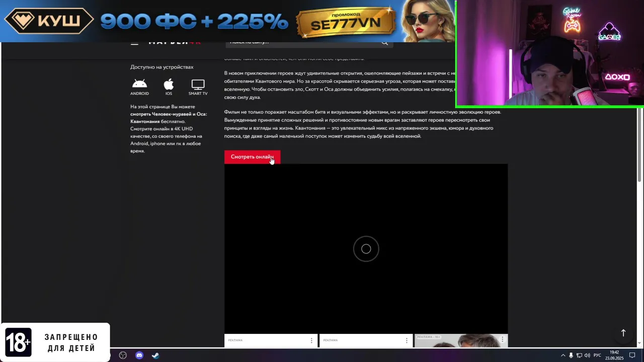Click the Smart TV icon
Image resolution: width=644 pixels, height=362 pixels.
click(x=198, y=84)
